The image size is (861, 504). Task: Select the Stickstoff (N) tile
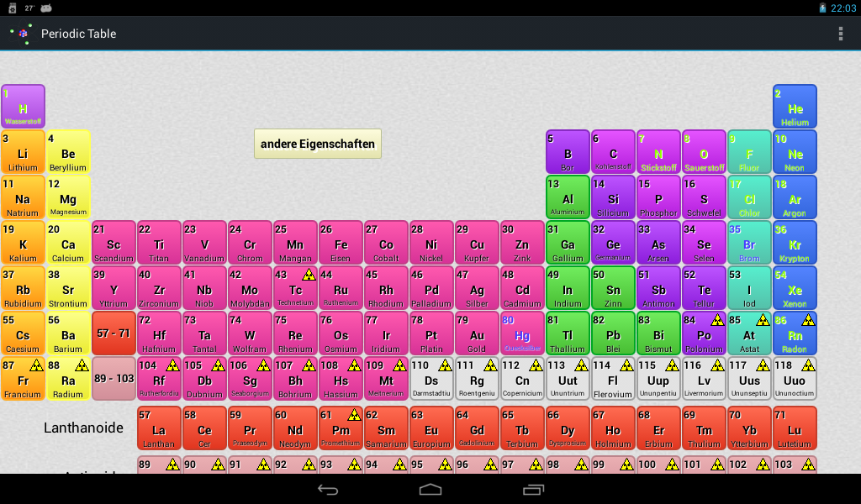pos(658,152)
